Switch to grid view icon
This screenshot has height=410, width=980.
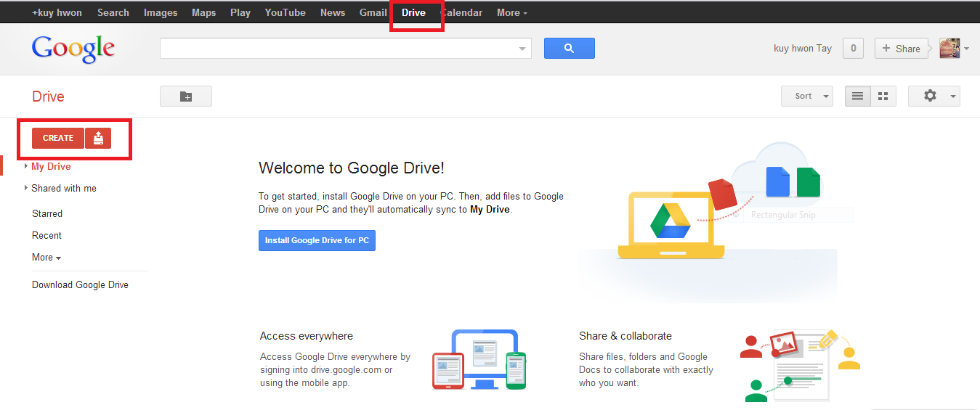point(883,96)
